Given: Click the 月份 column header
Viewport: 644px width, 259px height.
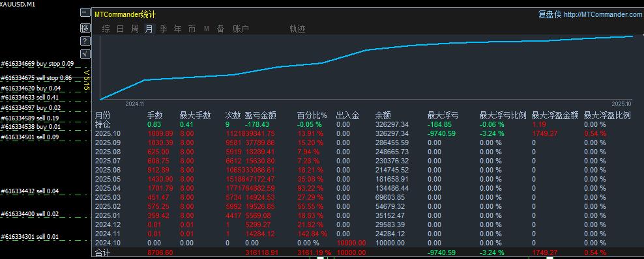Looking at the screenshot, I should pyautogui.click(x=103, y=116).
